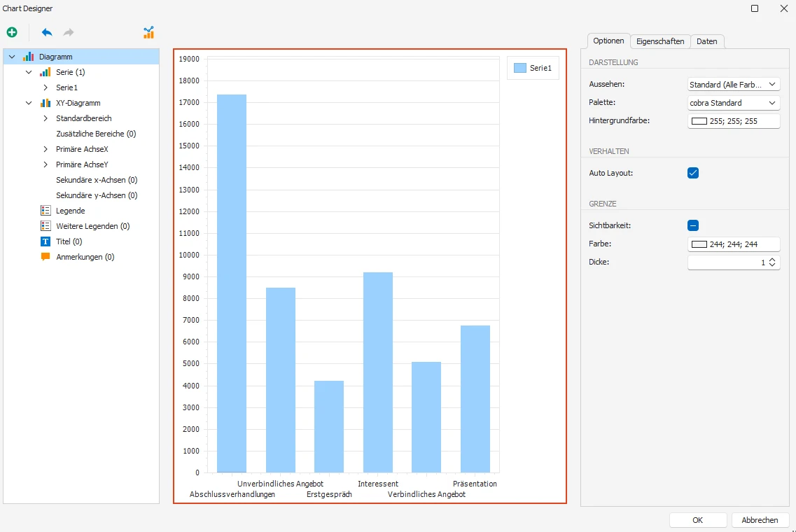The image size is (796, 532).
Task: Click the Abbrechen button
Action: (760, 520)
